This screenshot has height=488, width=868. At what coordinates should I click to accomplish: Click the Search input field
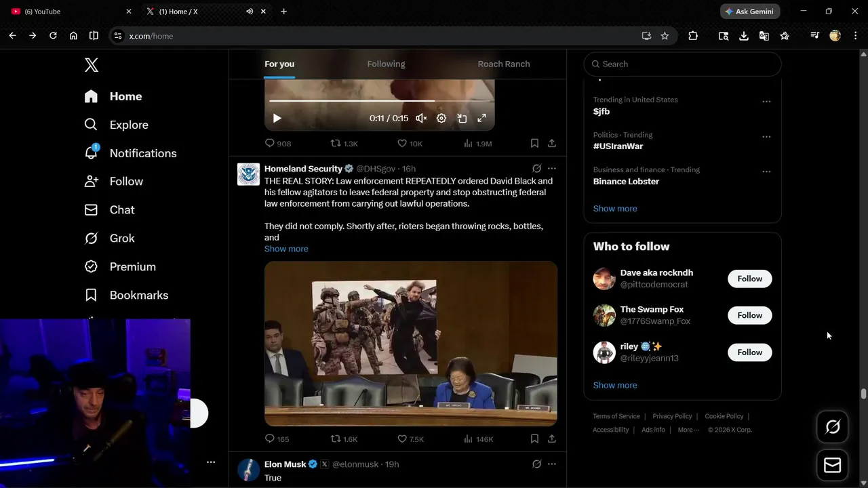coord(682,64)
